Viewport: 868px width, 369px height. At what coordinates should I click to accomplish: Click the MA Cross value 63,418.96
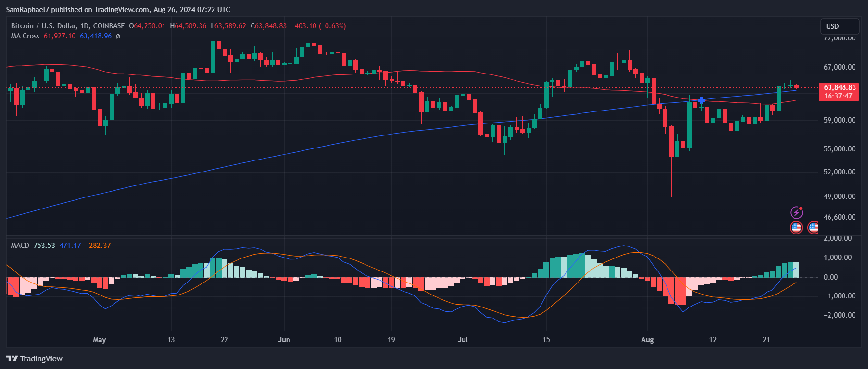(x=96, y=36)
